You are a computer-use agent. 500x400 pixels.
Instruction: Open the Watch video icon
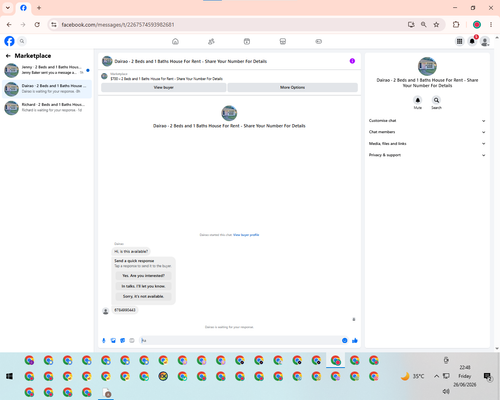click(x=247, y=41)
